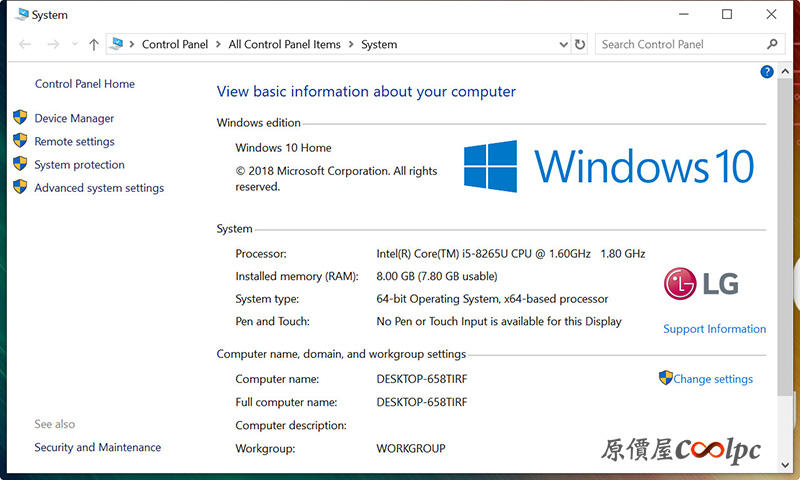This screenshot has height=480, width=800.
Task: Click the Back navigation arrow
Action: coord(24,44)
